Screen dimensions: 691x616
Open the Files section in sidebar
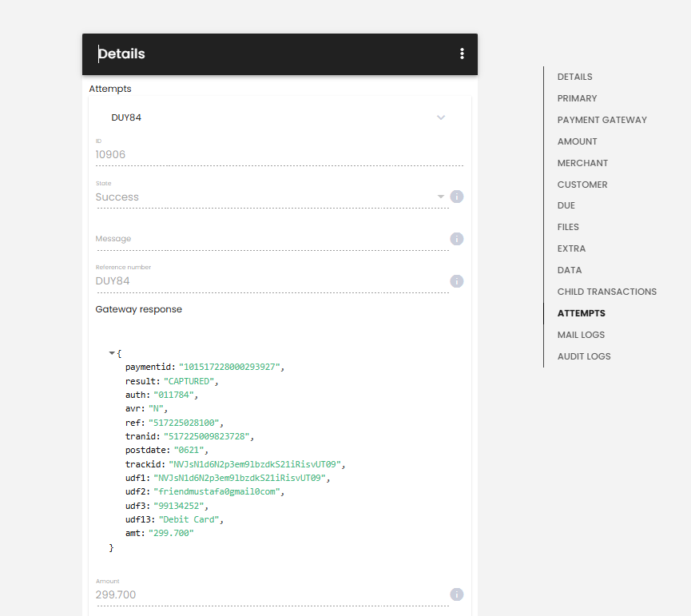(x=568, y=227)
